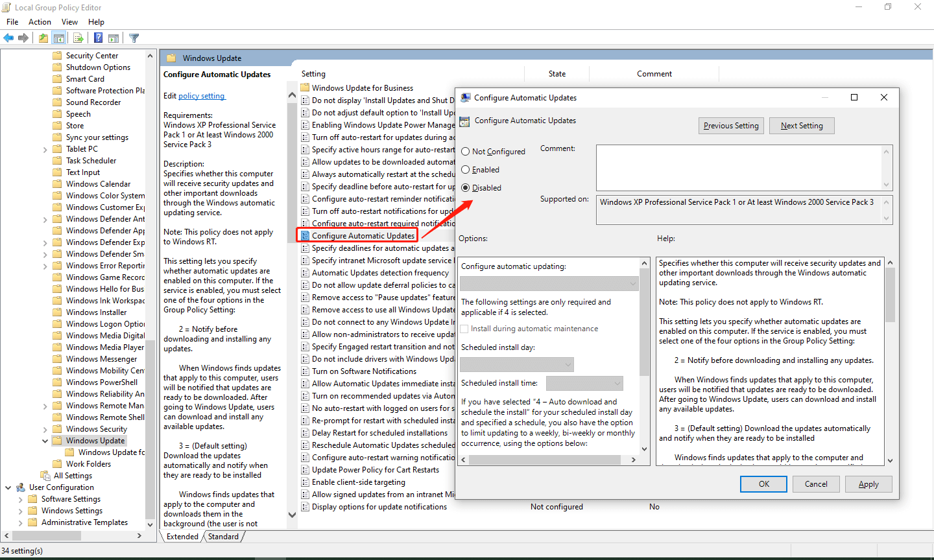934x560 pixels.
Task: Open the View menu
Action: pos(69,22)
